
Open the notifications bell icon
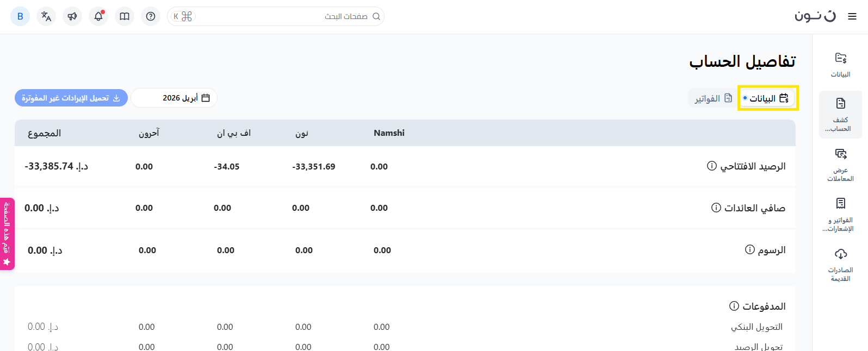click(x=98, y=16)
